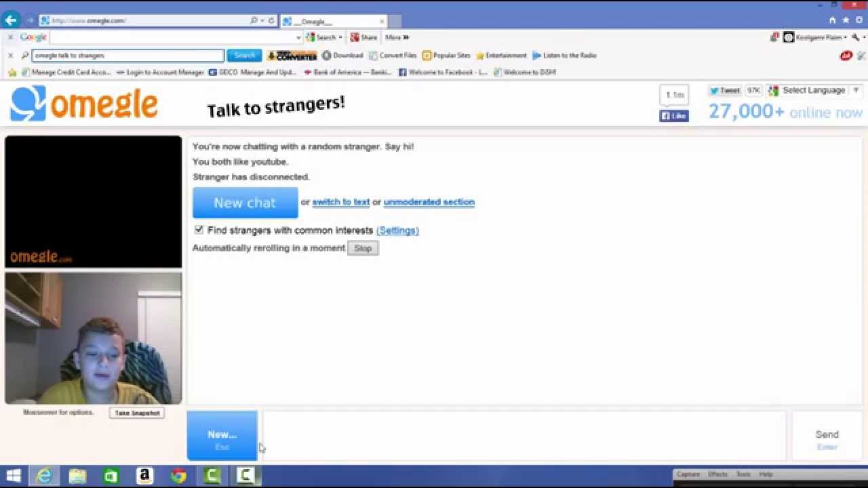This screenshot has height=488, width=868.
Task: Open Manage Credit Card Account bookmark
Action: point(66,72)
